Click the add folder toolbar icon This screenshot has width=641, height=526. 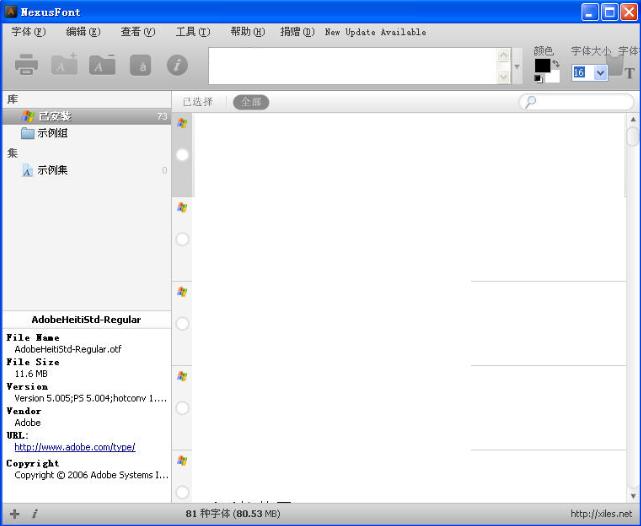(x=64, y=65)
